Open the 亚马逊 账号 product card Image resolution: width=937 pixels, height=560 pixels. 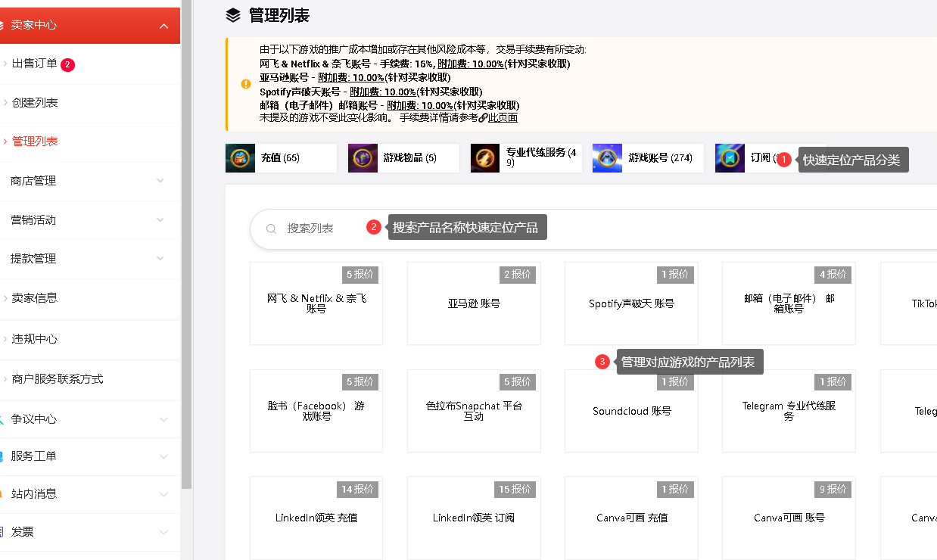[474, 303]
